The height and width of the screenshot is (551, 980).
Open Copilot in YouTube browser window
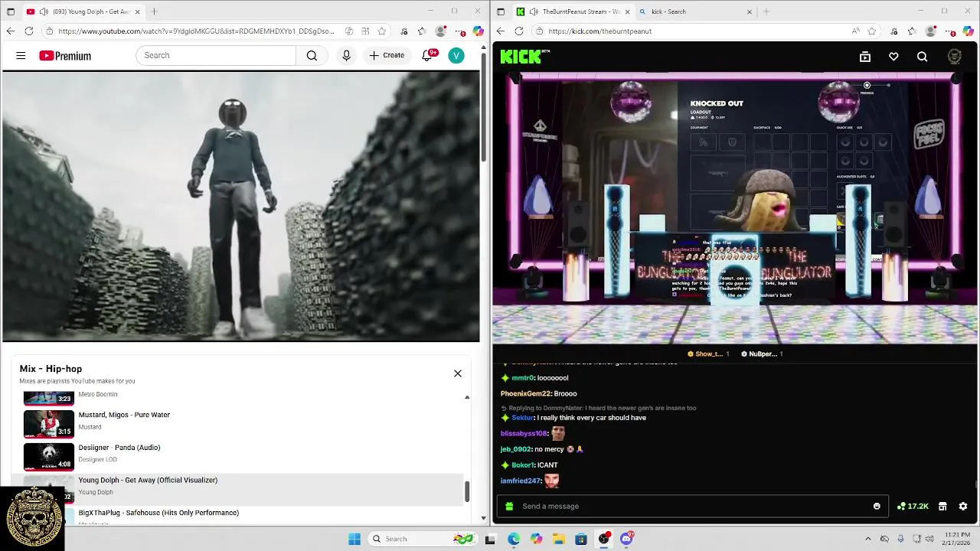click(x=478, y=31)
